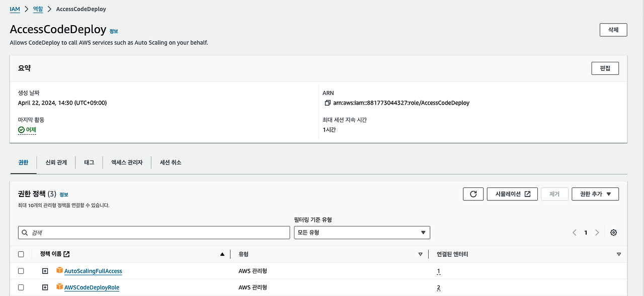Open the 세션 취소 tab
The width and height of the screenshot is (644, 296).
(x=171, y=162)
